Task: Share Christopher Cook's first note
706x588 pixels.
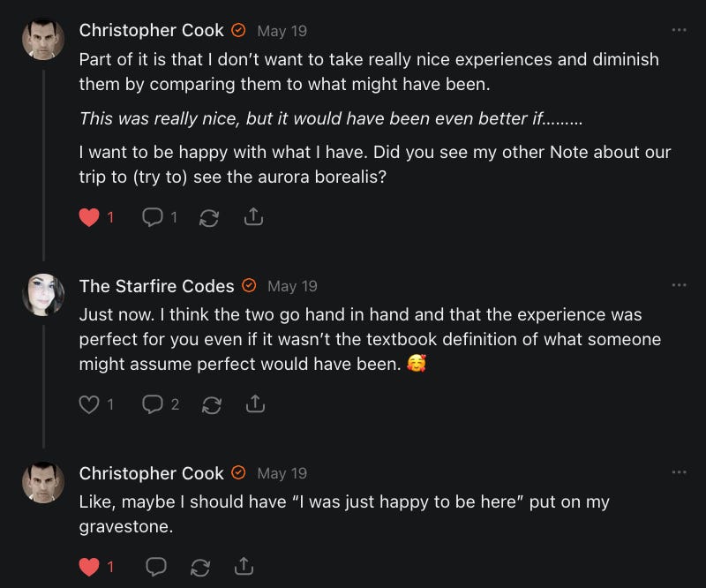Action: point(253,216)
